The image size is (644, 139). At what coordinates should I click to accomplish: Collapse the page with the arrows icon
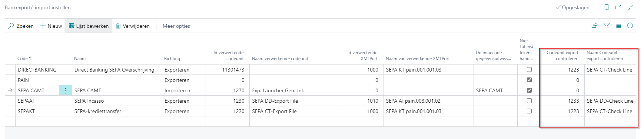pyautogui.click(x=630, y=7)
